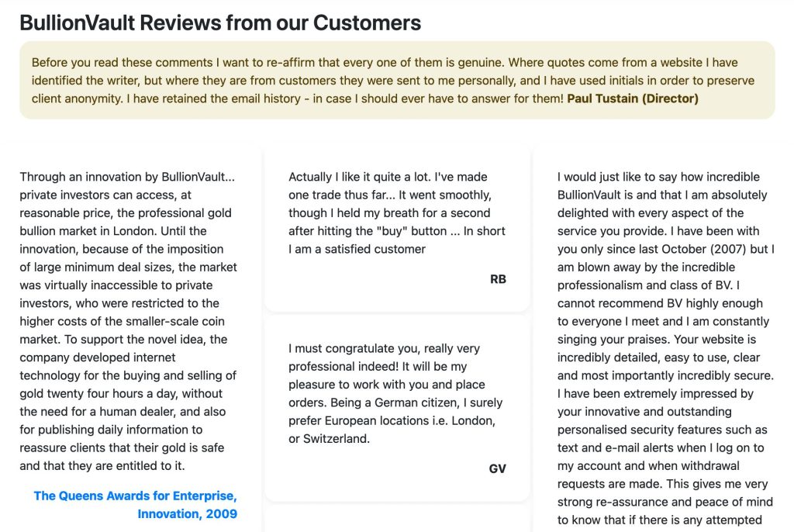Click "or Switzerland." in the GV review
This screenshot has height=532, width=794.
tap(328, 439)
